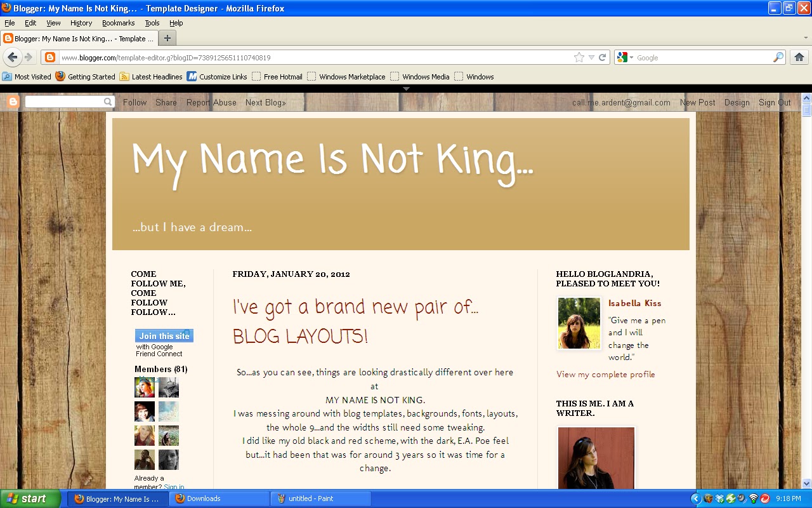Click the Reload page icon
Viewport: 812px width, 508px height.
603,57
